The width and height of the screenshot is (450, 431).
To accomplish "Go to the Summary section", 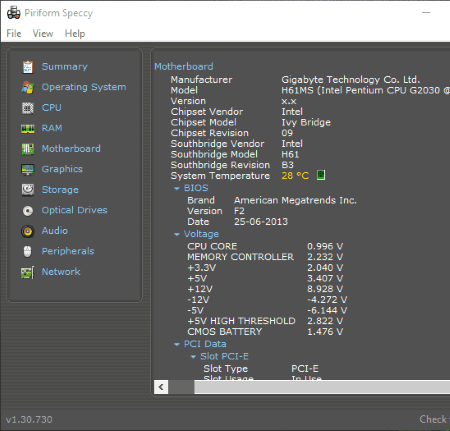I will pyautogui.click(x=64, y=67).
